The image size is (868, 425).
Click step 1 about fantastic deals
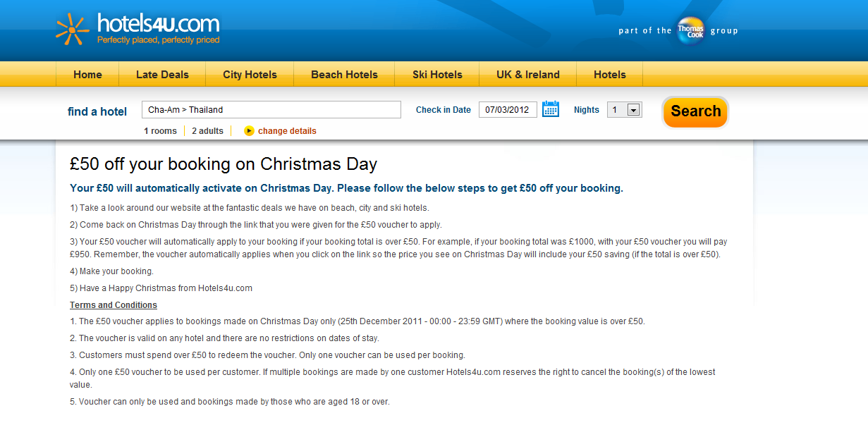coord(249,208)
